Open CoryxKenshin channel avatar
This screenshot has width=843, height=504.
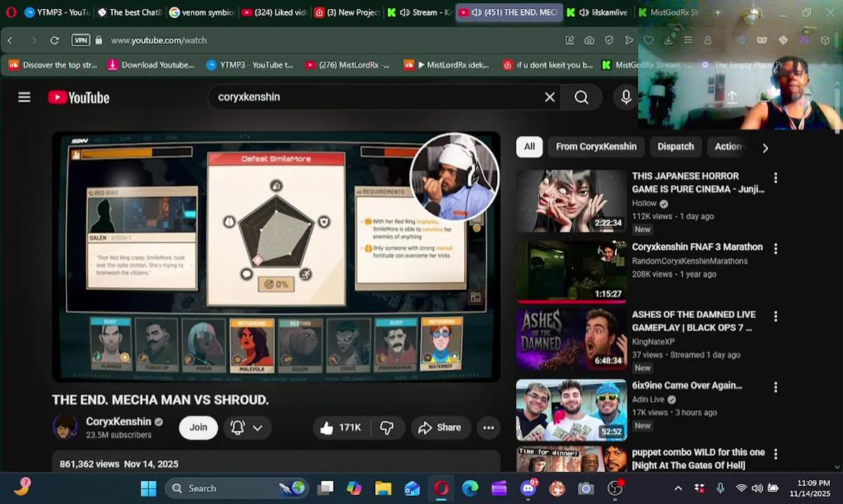point(65,428)
